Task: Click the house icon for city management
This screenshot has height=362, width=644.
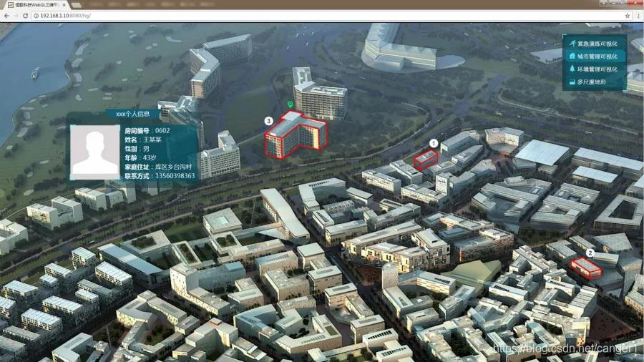Action: (572, 56)
